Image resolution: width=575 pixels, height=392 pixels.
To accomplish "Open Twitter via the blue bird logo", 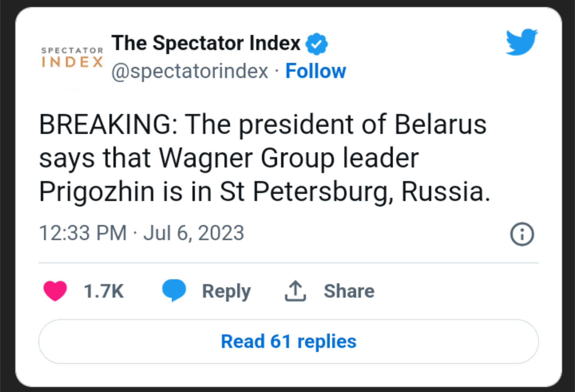I will tap(521, 42).
